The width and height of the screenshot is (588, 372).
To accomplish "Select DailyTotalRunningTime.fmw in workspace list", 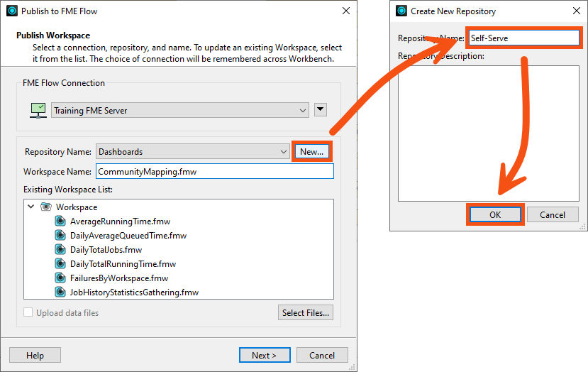I will tap(123, 264).
